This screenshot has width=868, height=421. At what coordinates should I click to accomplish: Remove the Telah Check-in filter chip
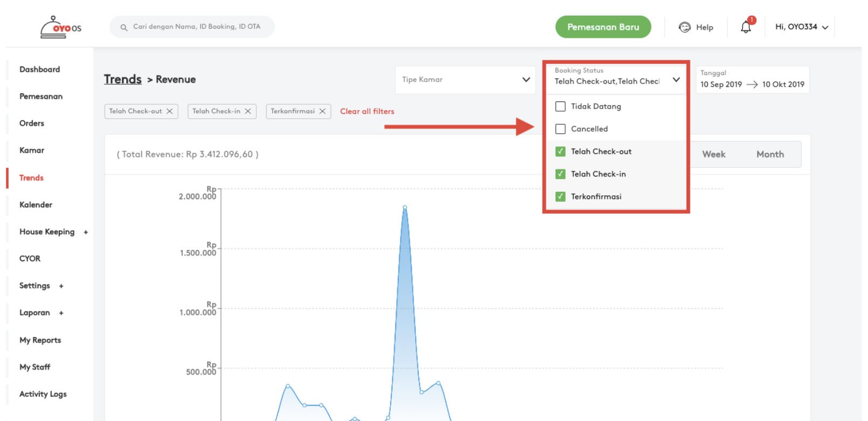tap(248, 111)
